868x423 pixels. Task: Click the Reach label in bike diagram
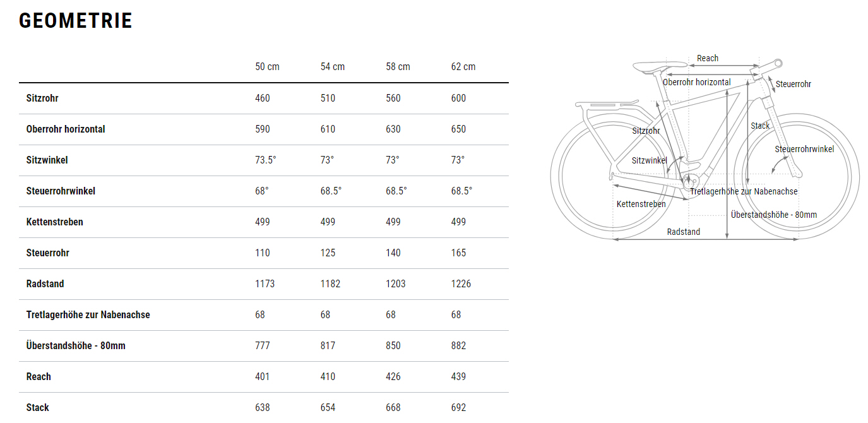pyautogui.click(x=708, y=59)
